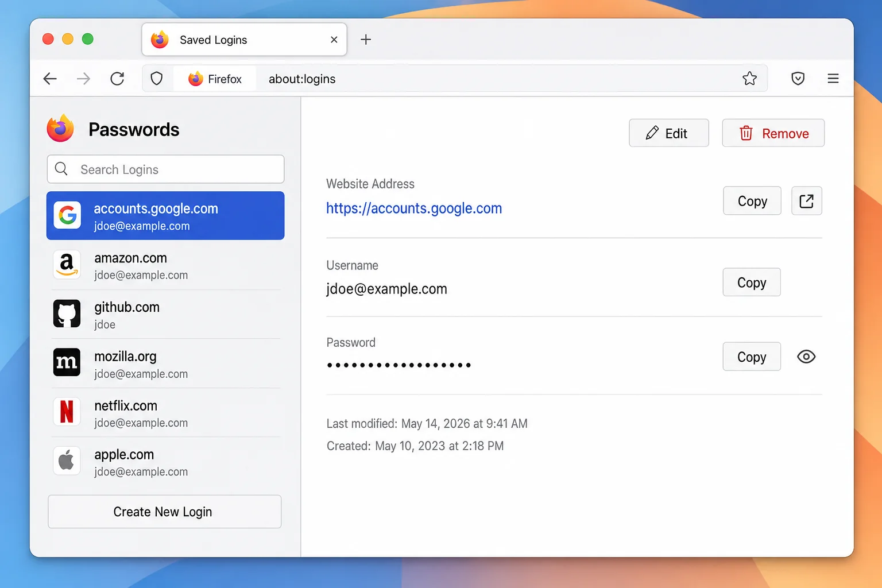The height and width of the screenshot is (588, 882).
Task: Click the Search Logins field
Action: [x=165, y=169]
